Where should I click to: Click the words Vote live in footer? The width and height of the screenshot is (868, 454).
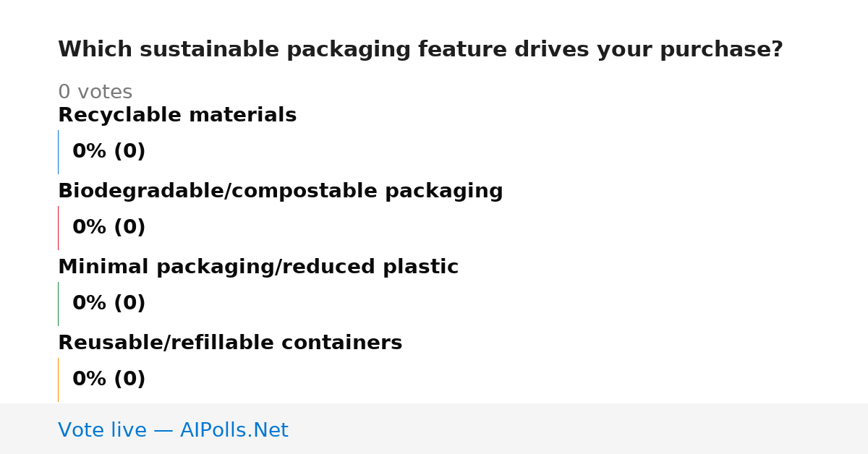click(x=102, y=431)
